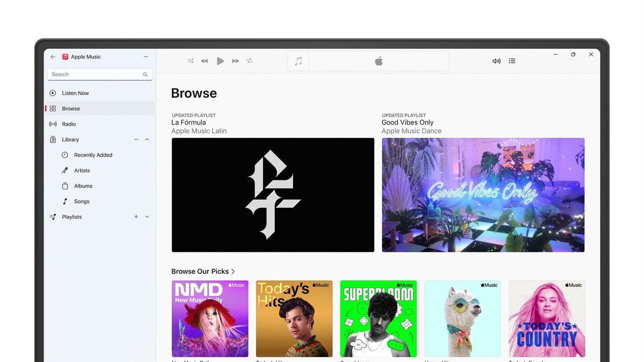Click the Radio broadcast icon

pos(53,124)
